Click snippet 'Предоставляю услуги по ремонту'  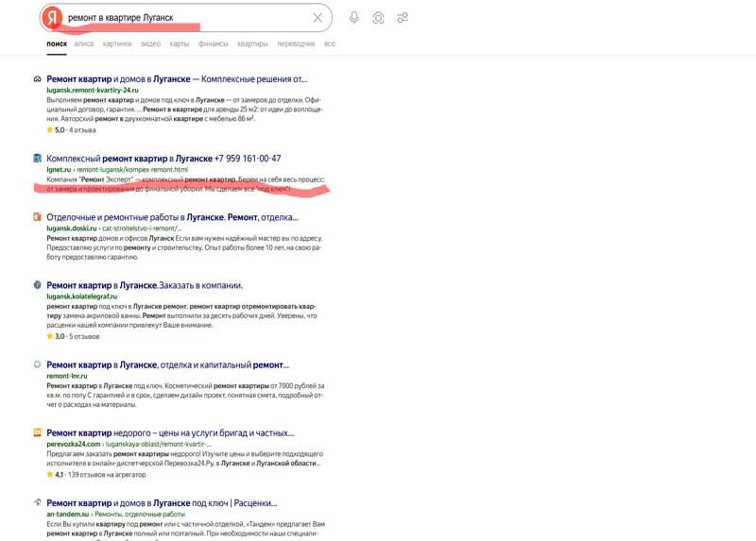(x=184, y=247)
